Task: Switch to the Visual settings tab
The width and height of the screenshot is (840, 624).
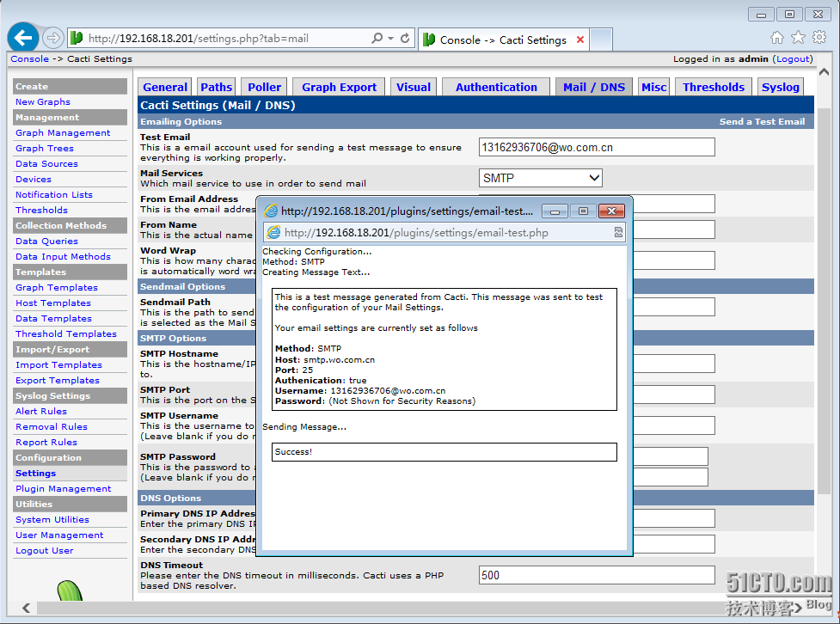Action: pos(413,87)
